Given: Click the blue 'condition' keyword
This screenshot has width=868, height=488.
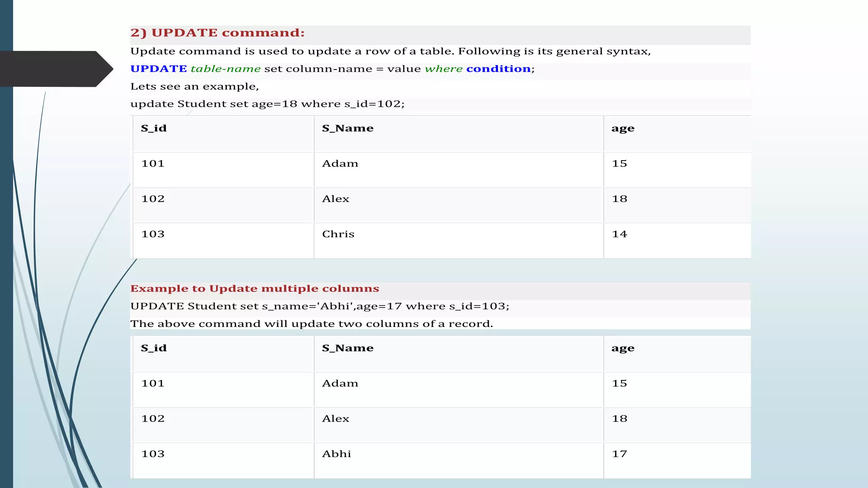Looking at the screenshot, I should [498, 69].
